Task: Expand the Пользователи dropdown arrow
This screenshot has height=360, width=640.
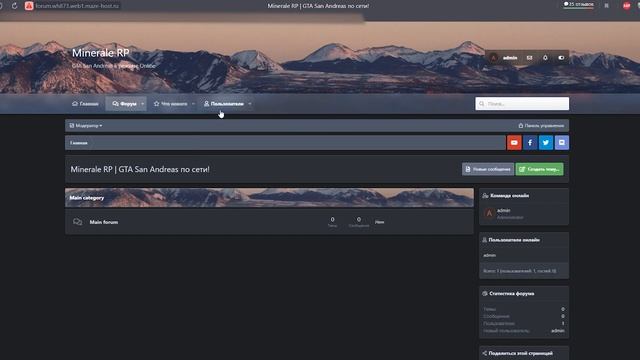Action: 250,104
